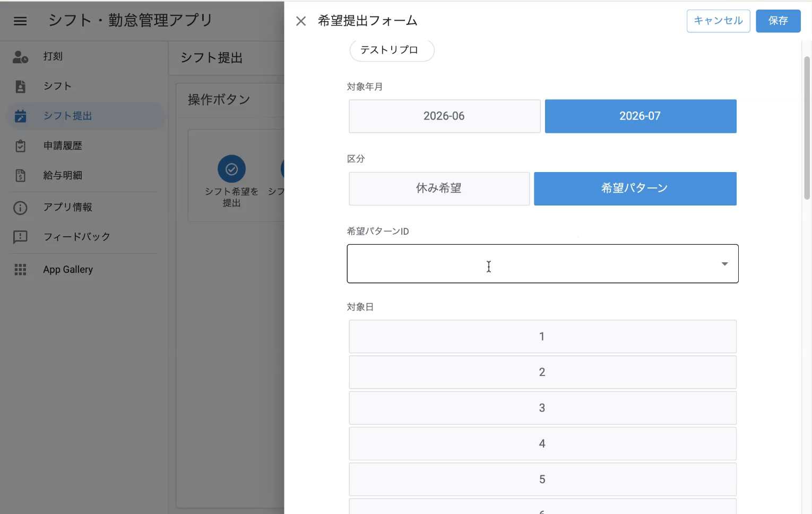This screenshot has height=514, width=812.
Task: Select target month 2026-06
Action: click(445, 116)
